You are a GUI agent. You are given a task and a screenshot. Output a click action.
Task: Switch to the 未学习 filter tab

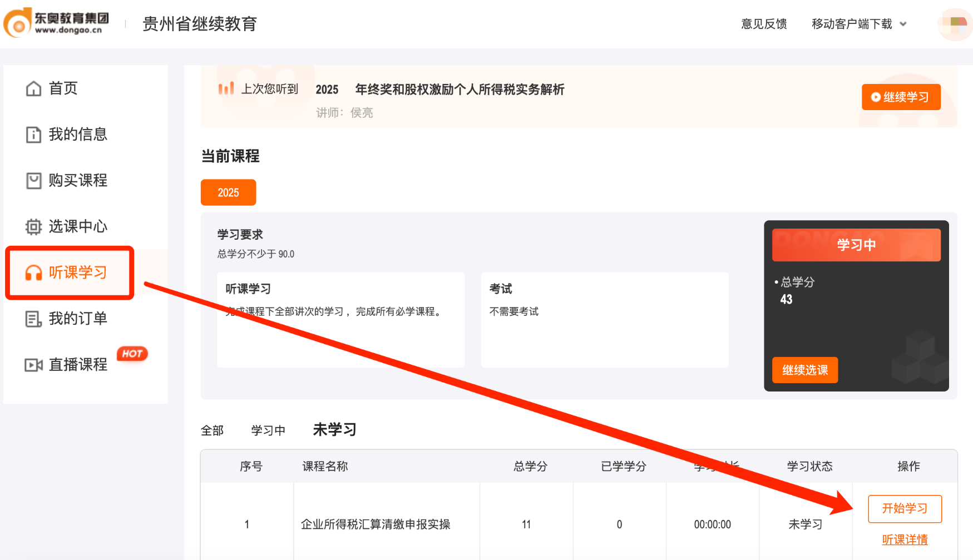[334, 429]
